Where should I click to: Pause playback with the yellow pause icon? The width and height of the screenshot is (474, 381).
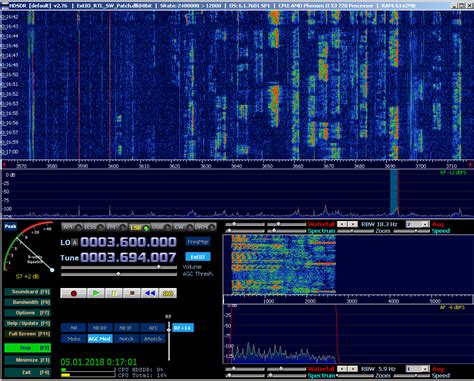(x=114, y=293)
